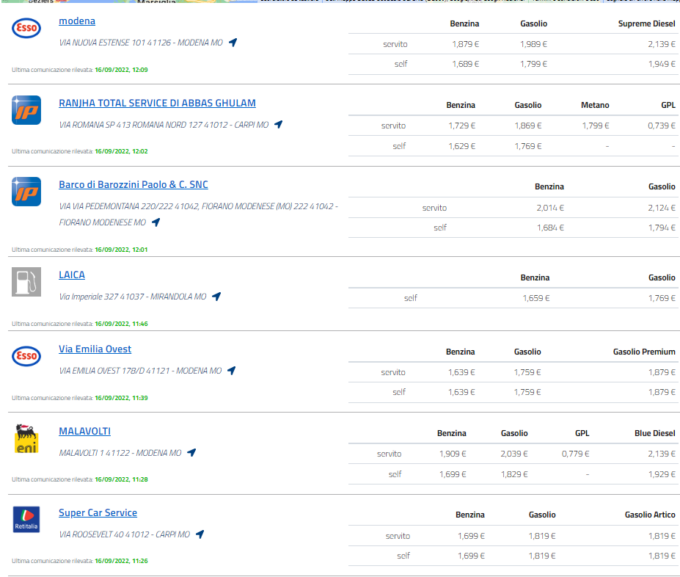This screenshot has width=680, height=577.
Task: Click the IP logo for Barco di Barozzini
Action: point(26,191)
